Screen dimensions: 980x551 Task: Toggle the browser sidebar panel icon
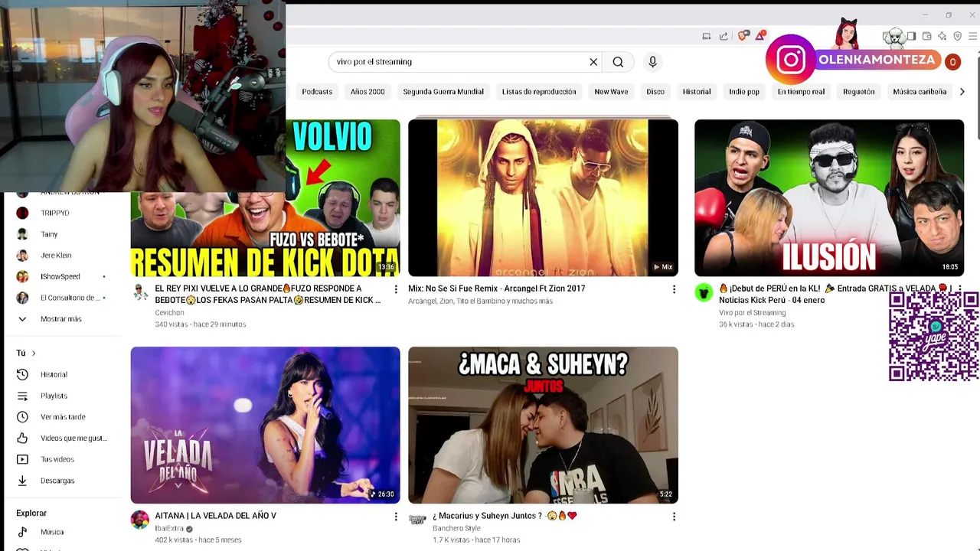click(911, 36)
